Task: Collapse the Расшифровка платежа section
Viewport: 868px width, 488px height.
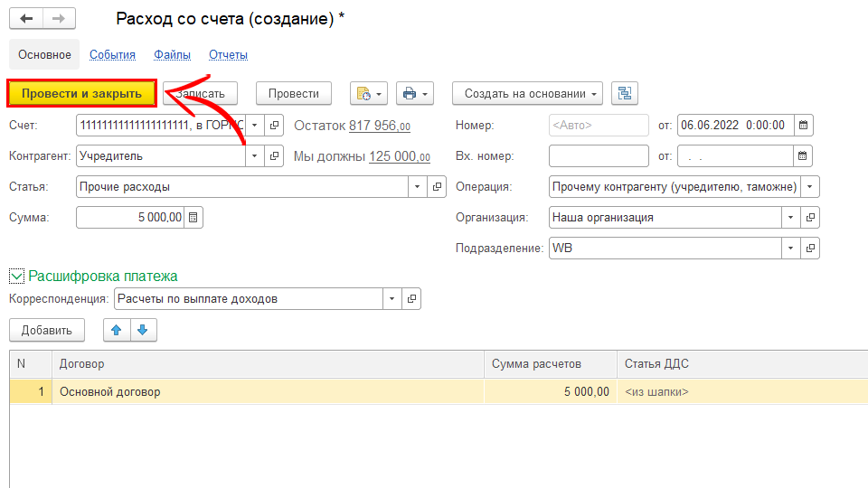Action: point(16,277)
